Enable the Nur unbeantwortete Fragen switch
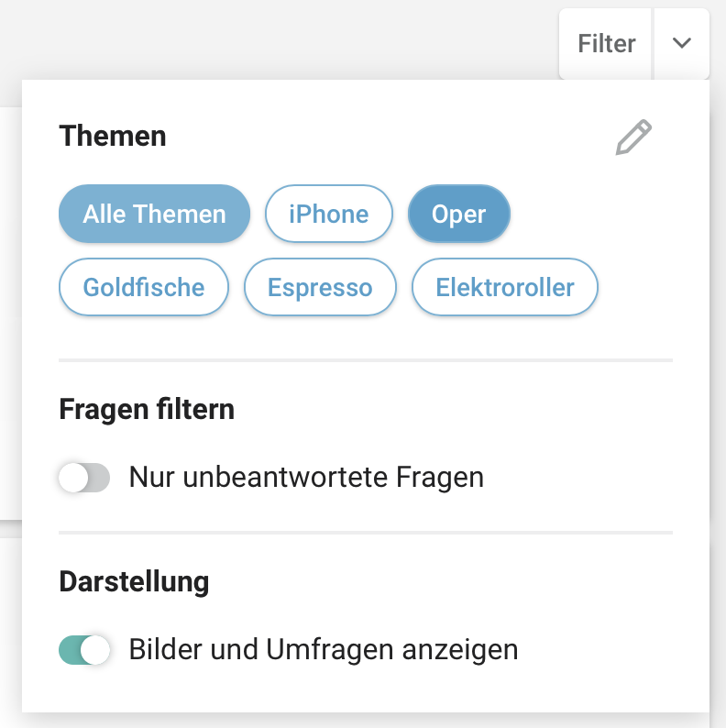This screenshot has height=728, width=726. (84, 478)
